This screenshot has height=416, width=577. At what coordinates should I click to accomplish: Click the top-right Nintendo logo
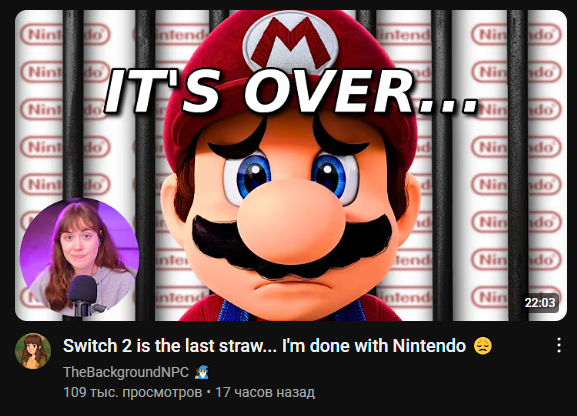(x=516, y=35)
